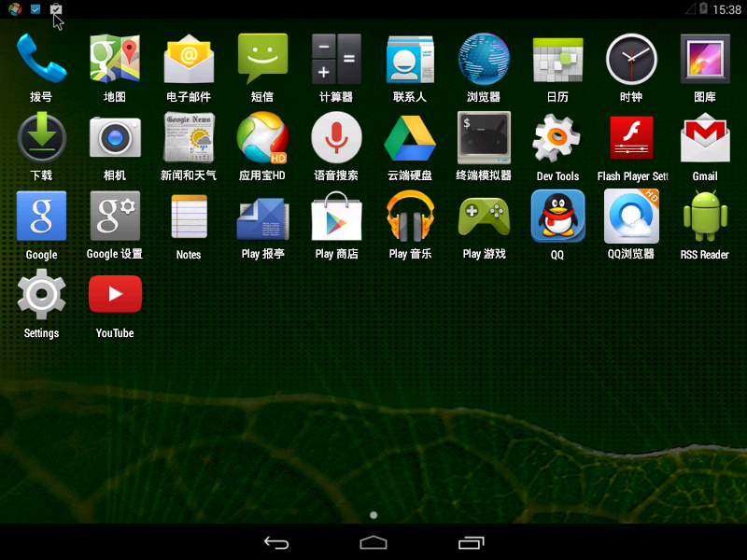The width and height of the screenshot is (747, 560).
Task: Launch the 计算器 calculator
Action: 336,59
